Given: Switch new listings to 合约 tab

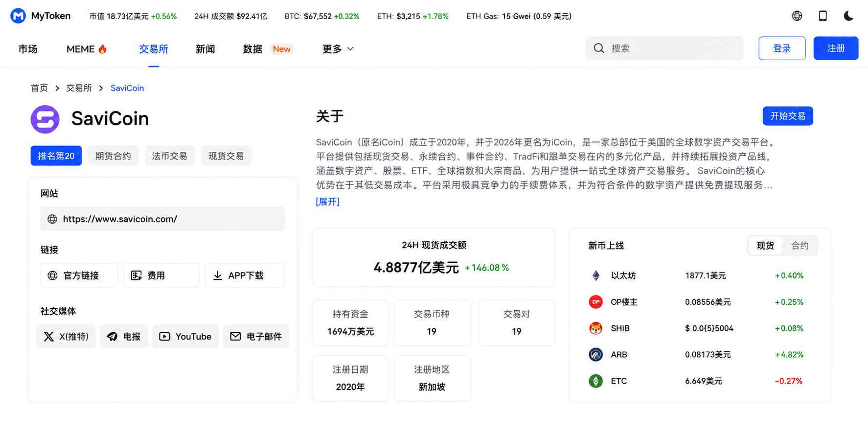Looking at the screenshot, I should [800, 246].
